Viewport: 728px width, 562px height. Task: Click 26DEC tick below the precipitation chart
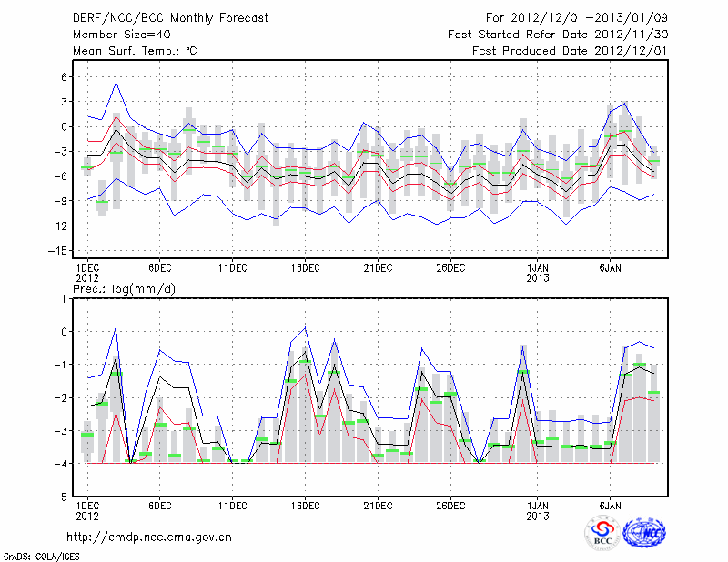tap(450, 506)
